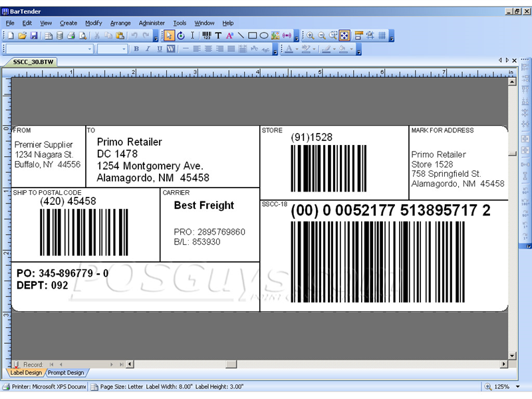This screenshot has width=532, height=399.
Task: Center-align the text
Action: pos(208,49)
